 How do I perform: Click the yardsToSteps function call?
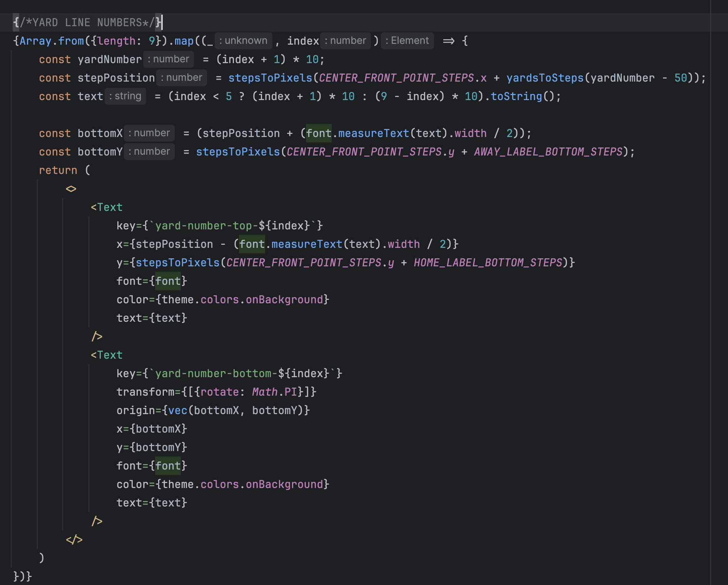coord(545,78)
